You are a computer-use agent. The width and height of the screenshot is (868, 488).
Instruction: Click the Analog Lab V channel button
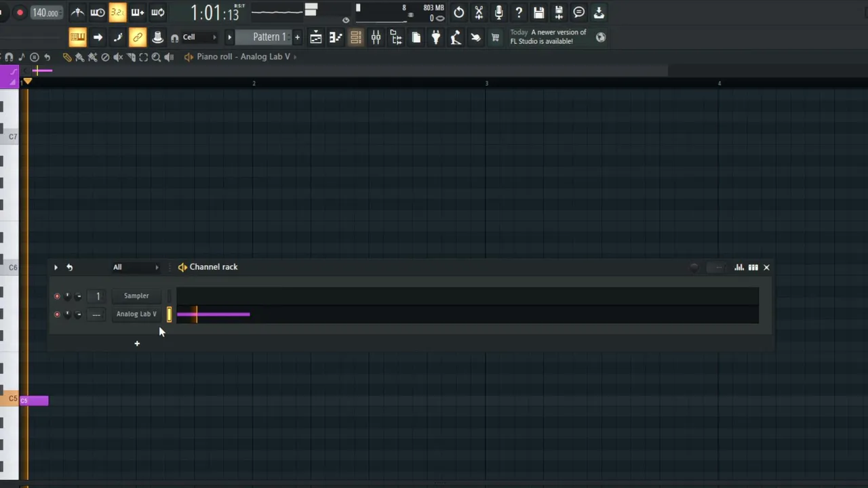pyautogui.click(x=136, y=314)
